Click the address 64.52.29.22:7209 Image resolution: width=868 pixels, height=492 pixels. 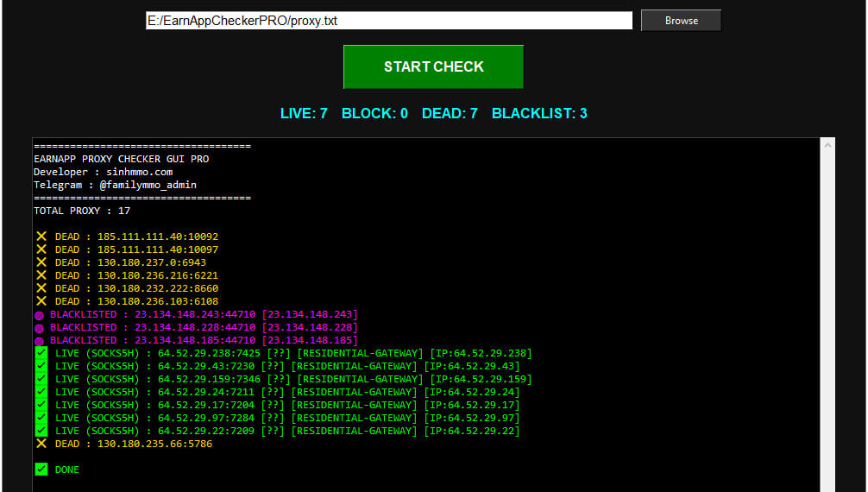coord(206,431)
